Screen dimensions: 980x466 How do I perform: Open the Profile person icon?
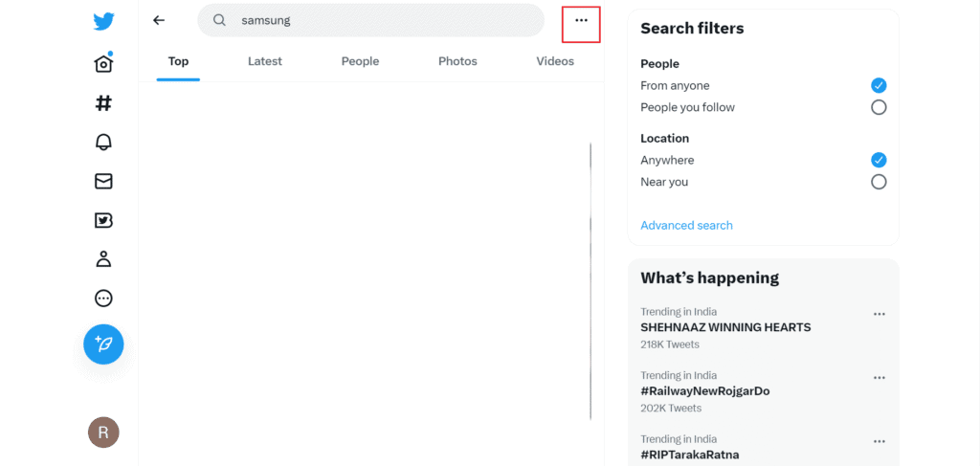[x=103, y=259]
